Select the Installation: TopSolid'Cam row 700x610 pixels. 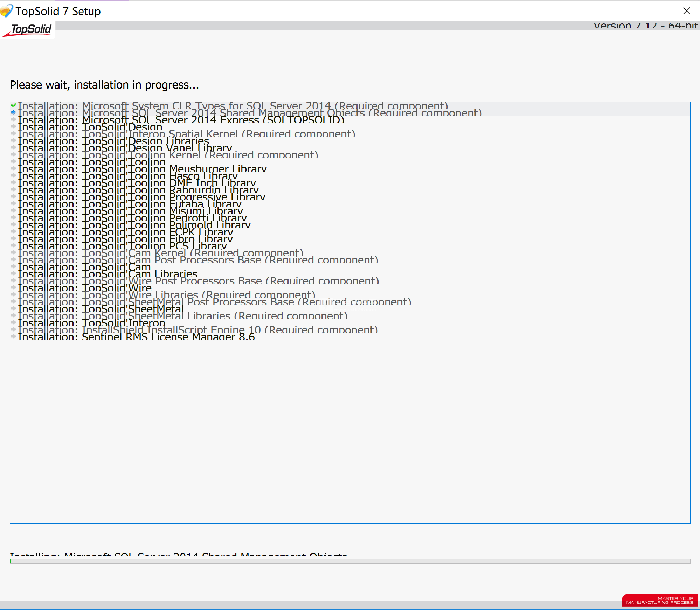click(350, 267)
